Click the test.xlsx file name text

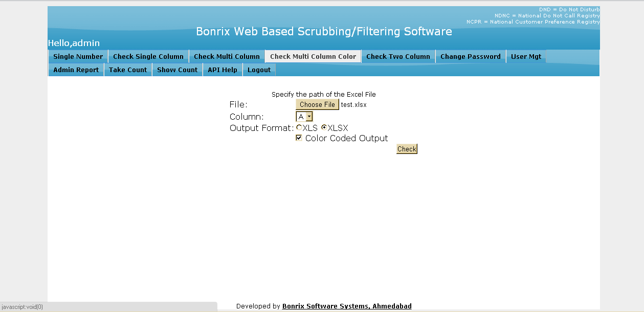coord(354,105)
